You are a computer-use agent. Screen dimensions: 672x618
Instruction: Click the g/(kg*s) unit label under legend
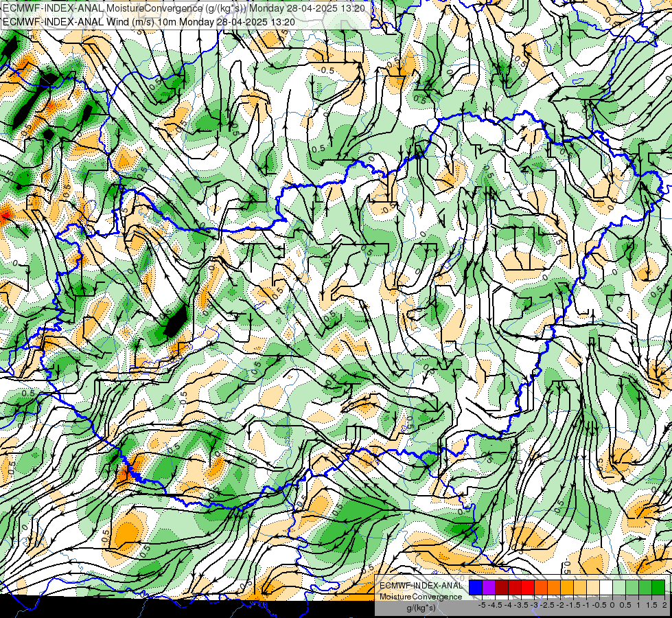point(421,608)
